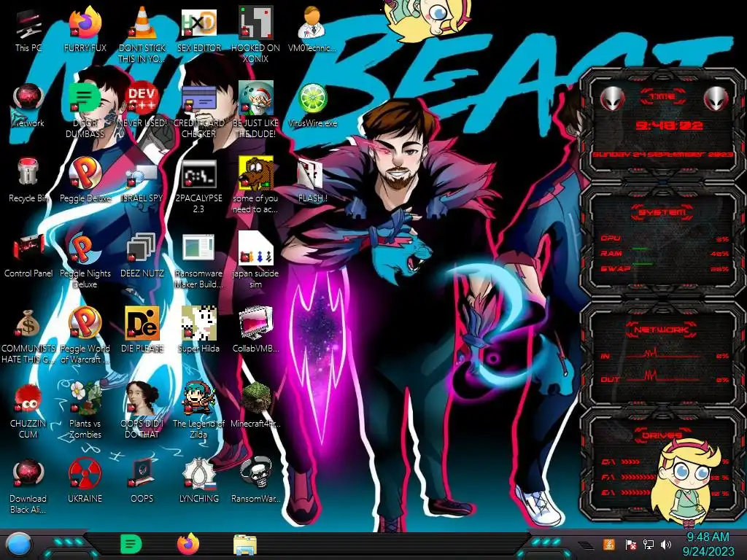Open File Explorer from the taskbar
The image size is (747, 560).
[x=245, y=545]
